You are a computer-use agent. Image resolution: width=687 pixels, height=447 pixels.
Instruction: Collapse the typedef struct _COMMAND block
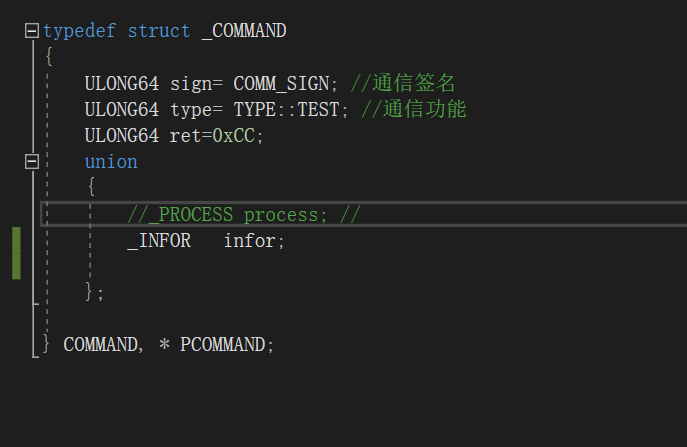click(32, 31)
